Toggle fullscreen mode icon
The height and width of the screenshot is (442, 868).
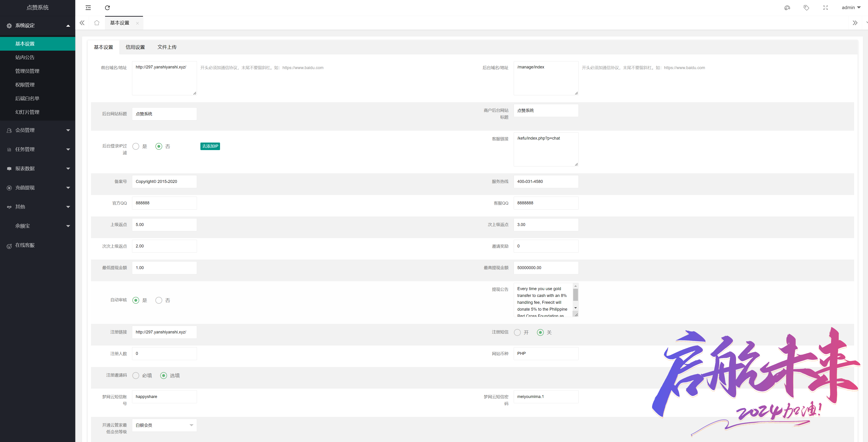[x=826, y=8]
